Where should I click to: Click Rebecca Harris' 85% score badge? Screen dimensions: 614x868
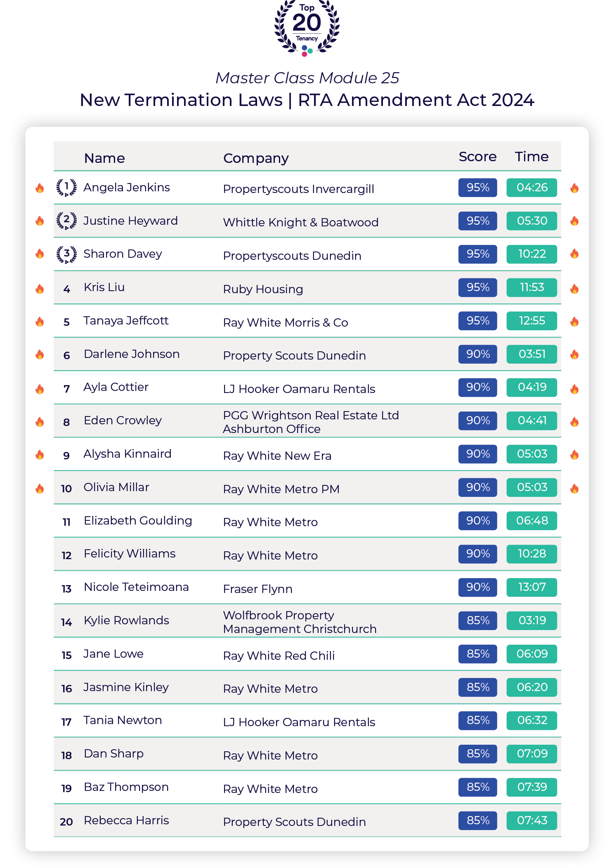tap(477, 821)
